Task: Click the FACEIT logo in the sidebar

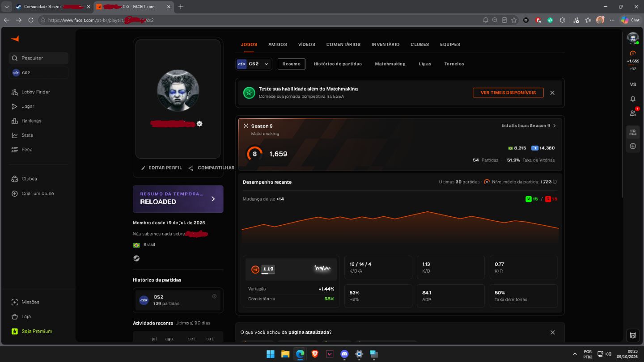Action: (15, 39)
